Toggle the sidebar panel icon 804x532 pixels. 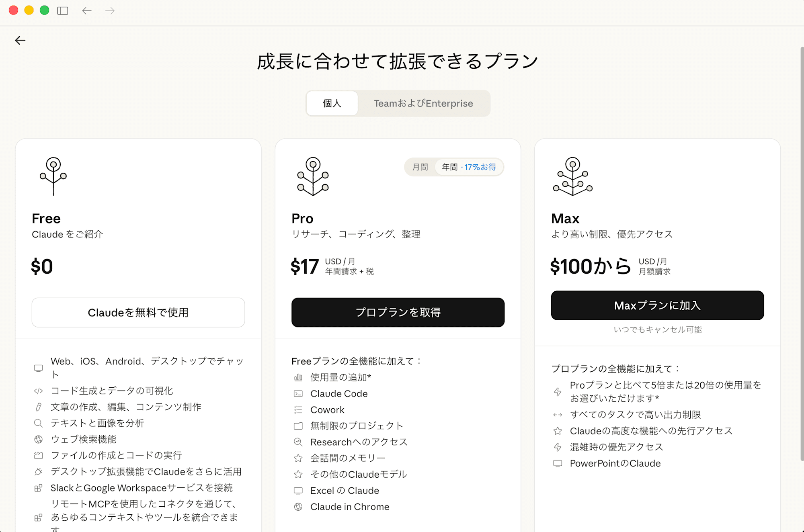pyautogui.click(x=63, y=11)
